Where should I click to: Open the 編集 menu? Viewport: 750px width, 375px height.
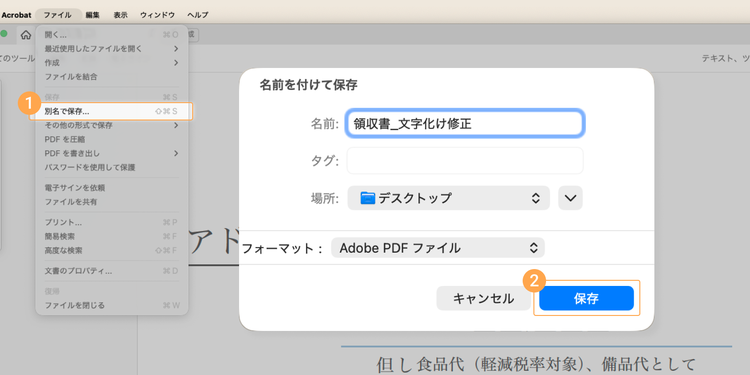point(93,15)
